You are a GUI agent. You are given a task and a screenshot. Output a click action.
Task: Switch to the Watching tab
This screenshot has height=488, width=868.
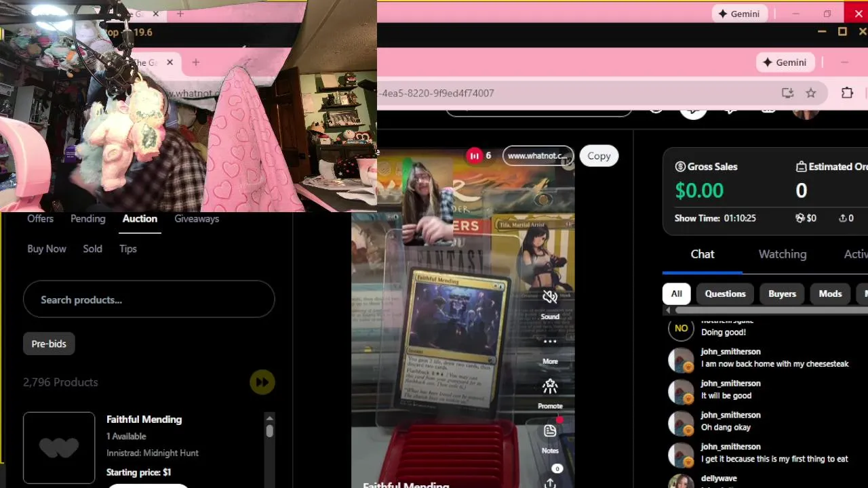(x=783, y=254)
